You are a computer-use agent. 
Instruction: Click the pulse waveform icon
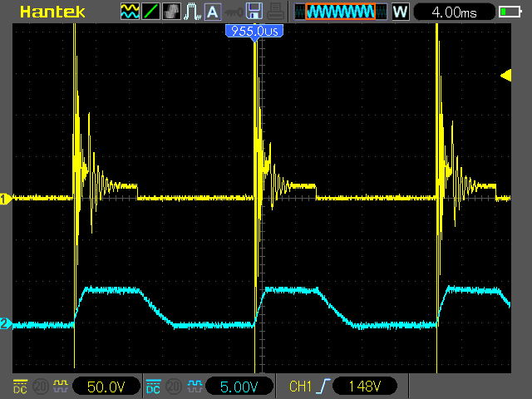(x=192, y=12)
